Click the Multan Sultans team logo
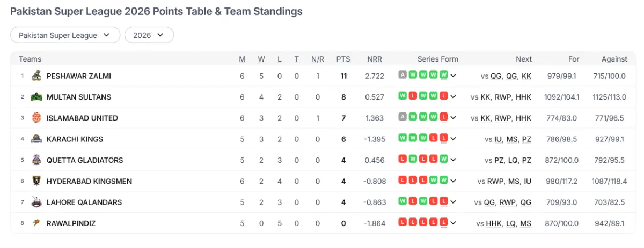 point(36,97)
